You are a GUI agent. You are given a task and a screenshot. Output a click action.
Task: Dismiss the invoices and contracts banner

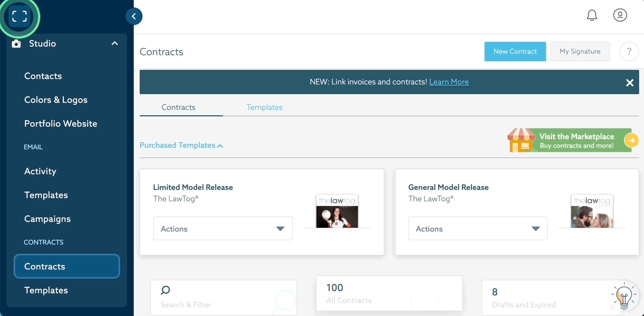click(629, 83)
